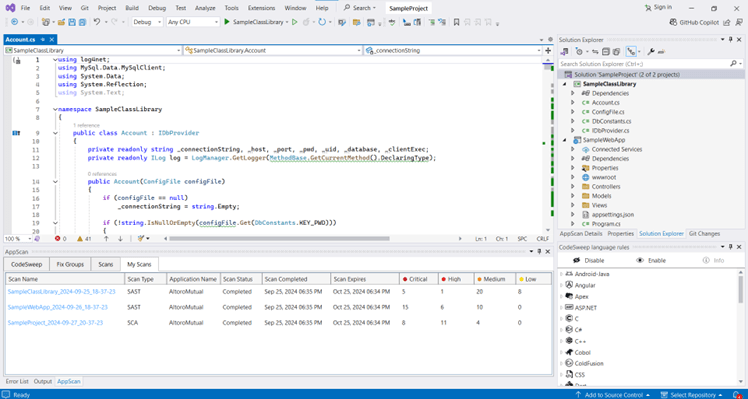Select appsettings.json in Solution Explorer
The width and height of the screenshot is (748, 399).
[x=613, y=214]
